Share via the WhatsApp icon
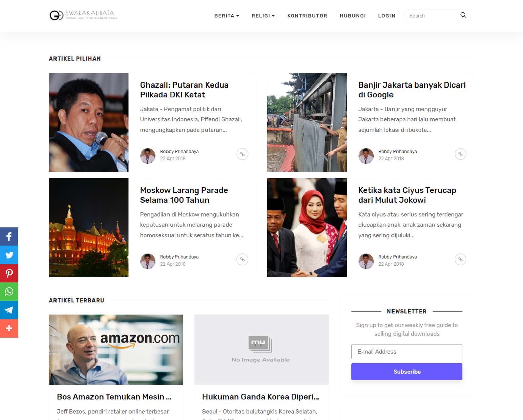This screenshot has height=420, width=523. (x=9, y=291)
